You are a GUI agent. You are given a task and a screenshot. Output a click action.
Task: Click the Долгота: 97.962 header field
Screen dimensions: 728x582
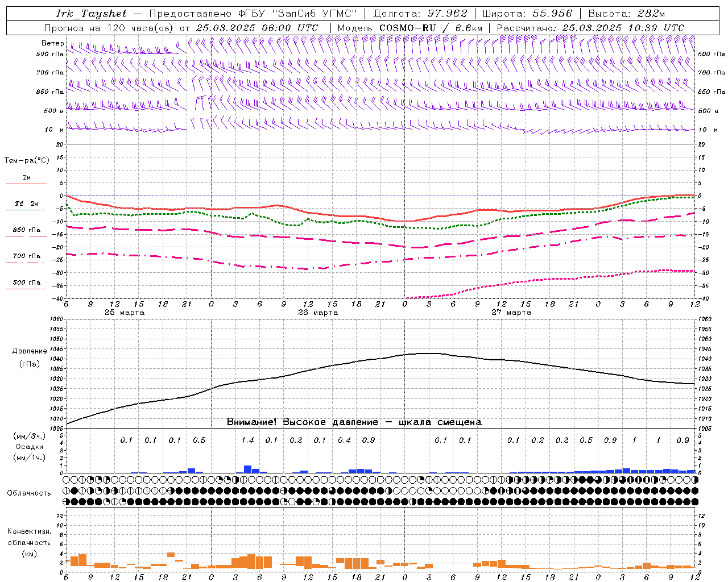420,14
